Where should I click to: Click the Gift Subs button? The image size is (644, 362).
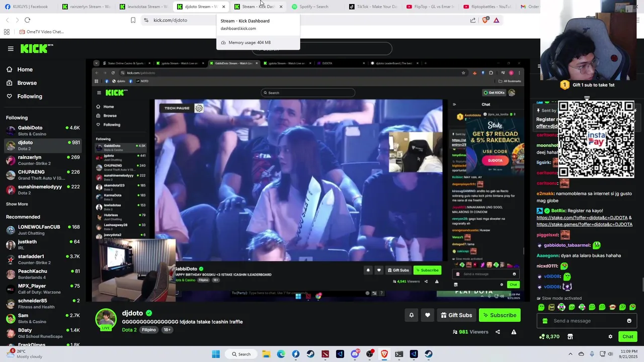point(456,315)
